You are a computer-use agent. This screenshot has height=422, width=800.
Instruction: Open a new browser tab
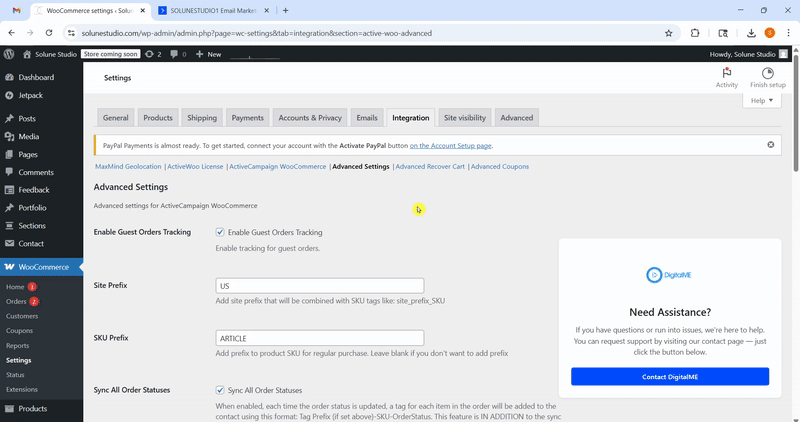click(x=285, y=10)
